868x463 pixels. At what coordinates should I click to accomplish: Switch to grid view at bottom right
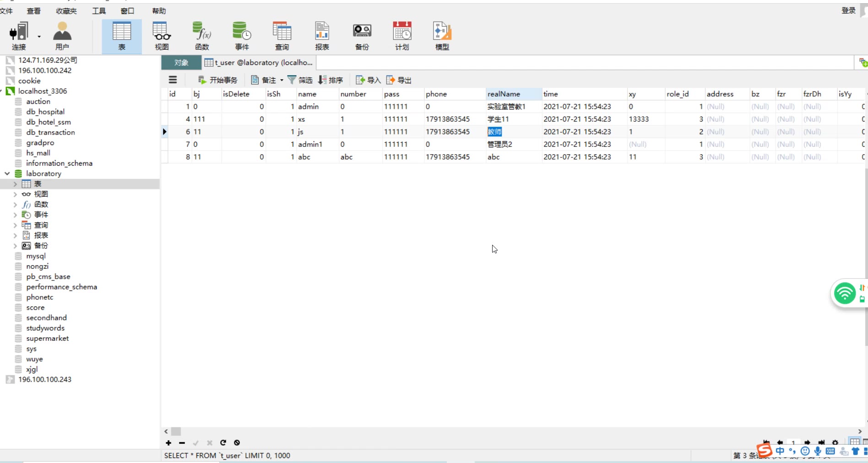pyautogui.click(x=854, y=442)
